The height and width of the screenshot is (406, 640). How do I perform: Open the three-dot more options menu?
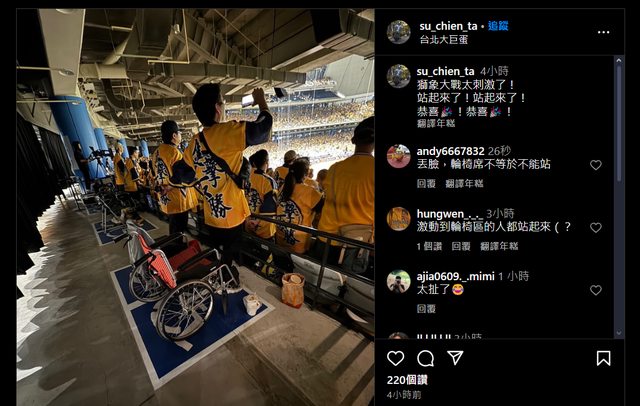click(603, 32)
